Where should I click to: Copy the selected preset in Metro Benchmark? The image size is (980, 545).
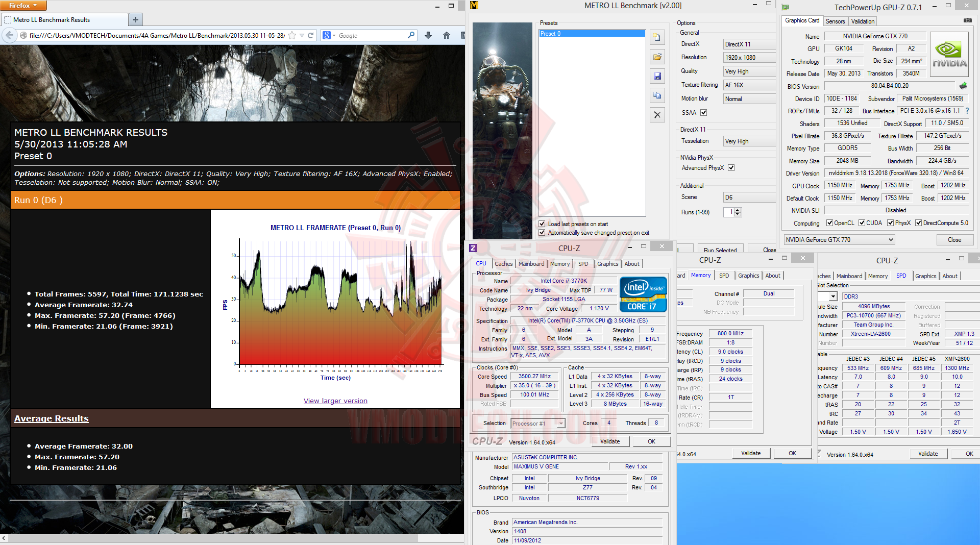click(x=657, y=95)
